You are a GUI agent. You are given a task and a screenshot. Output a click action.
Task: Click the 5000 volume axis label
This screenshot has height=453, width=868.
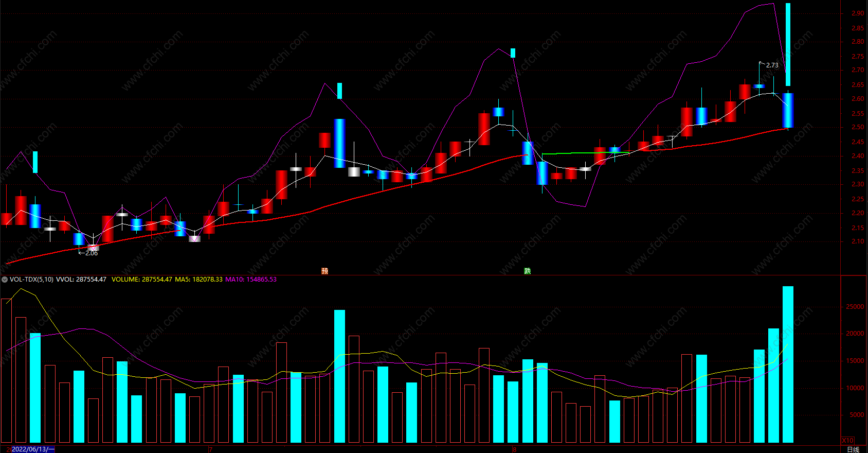point(857,415)
